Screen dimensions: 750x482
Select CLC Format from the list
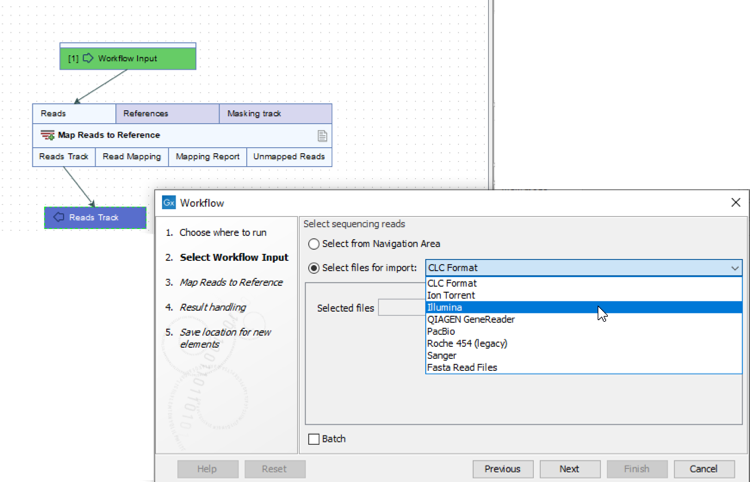[x=584, y=283]
